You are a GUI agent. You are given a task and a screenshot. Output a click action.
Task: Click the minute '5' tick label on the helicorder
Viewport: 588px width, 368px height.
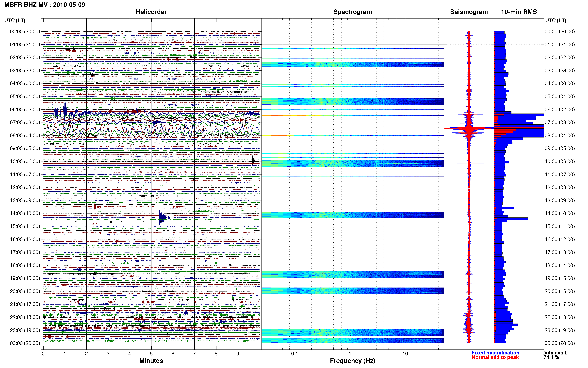click(151, 354)
